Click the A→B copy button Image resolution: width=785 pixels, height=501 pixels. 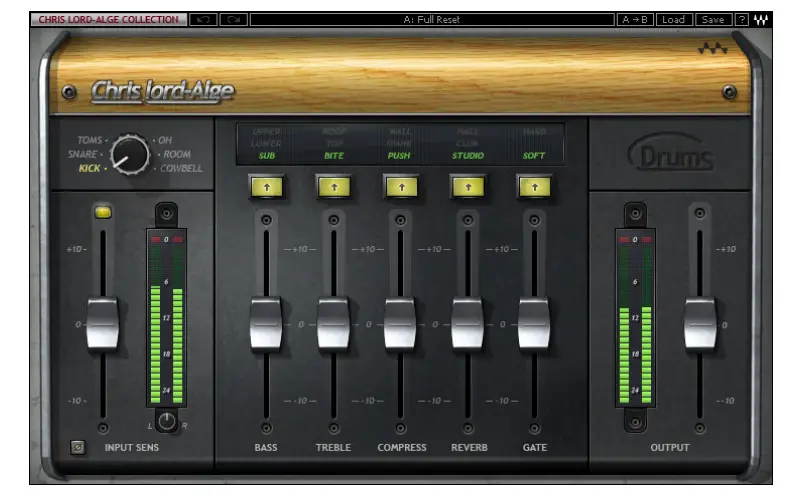pyautogui.click(x=635, y=20)
